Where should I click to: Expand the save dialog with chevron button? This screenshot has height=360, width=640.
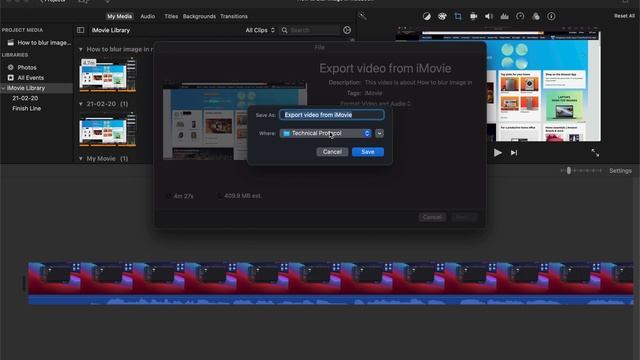tap(379, 133)
